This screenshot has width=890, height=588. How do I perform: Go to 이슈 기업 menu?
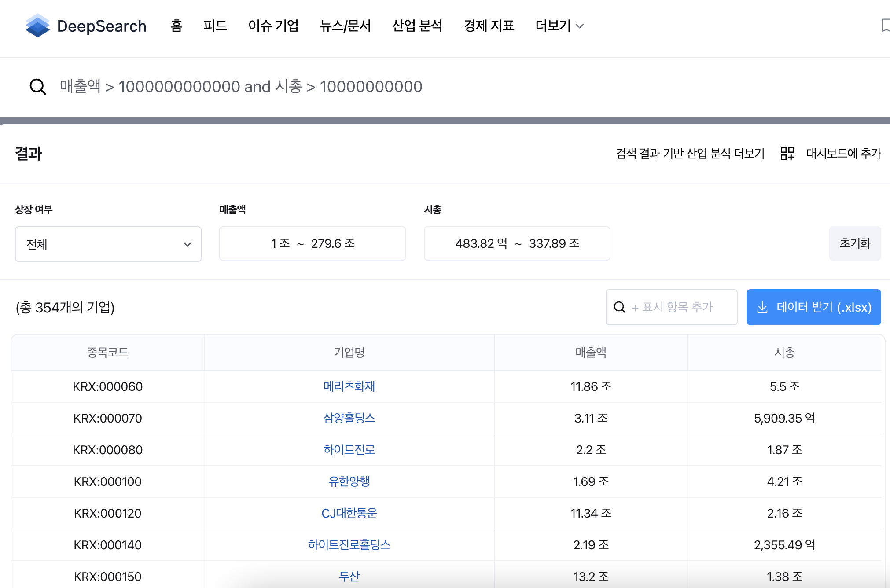coord(273,26)
